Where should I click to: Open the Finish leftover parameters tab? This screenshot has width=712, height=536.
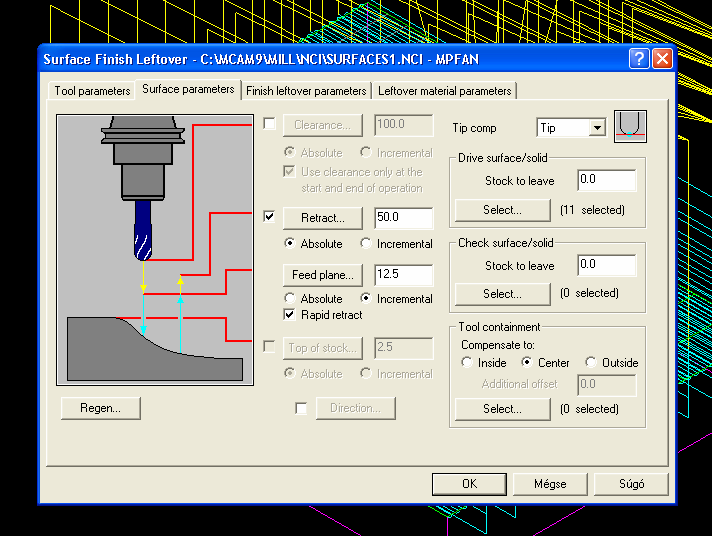[x=306, y=91]
